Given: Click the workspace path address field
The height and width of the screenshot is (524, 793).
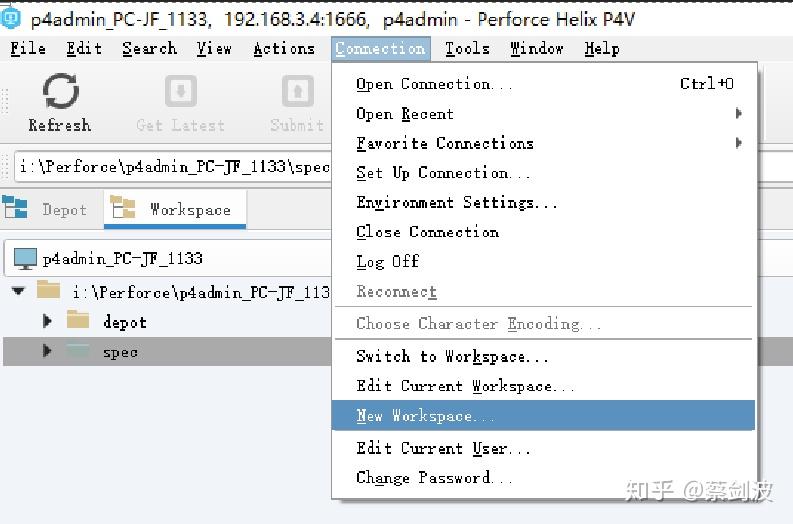Looking at the screenshot, I should click(172, 167).
